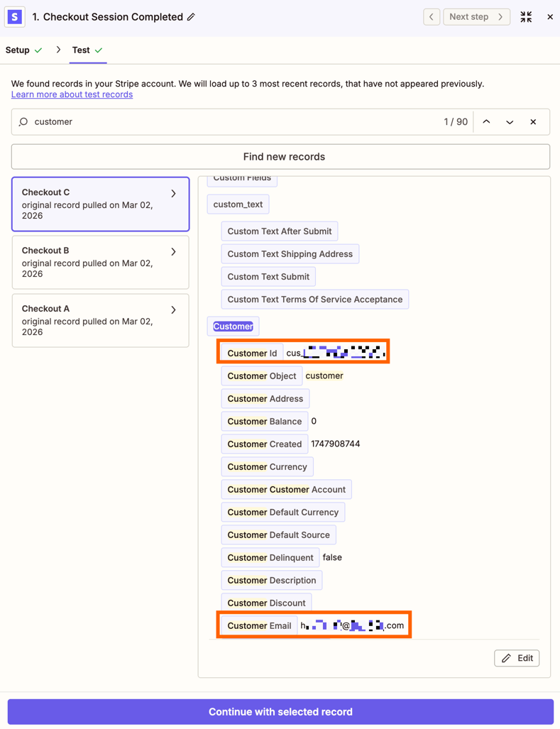560x729 pixels.
Task: Click the Next step button
Action: [476, 16]
